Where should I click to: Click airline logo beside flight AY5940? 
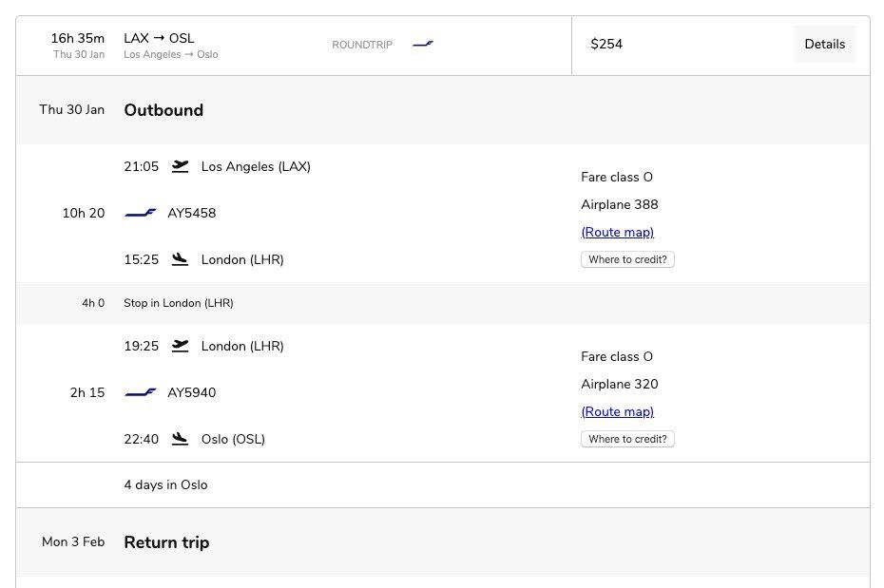141,393
